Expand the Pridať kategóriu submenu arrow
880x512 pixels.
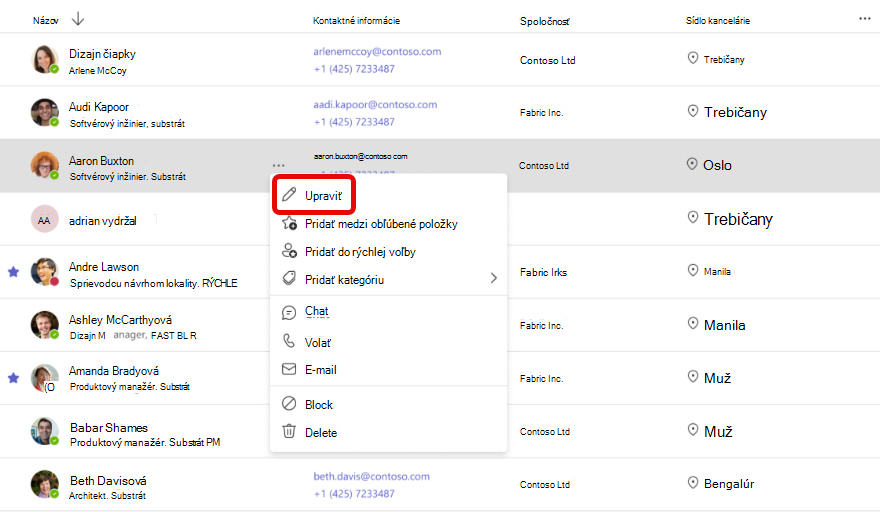(493, 278)
